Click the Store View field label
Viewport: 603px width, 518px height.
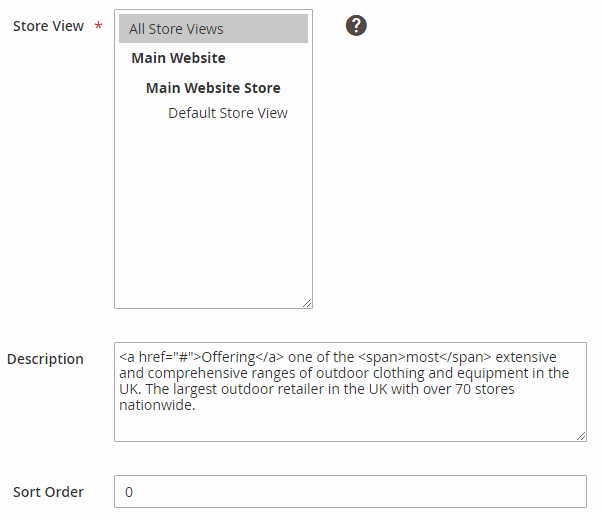[x=48, y=26]
